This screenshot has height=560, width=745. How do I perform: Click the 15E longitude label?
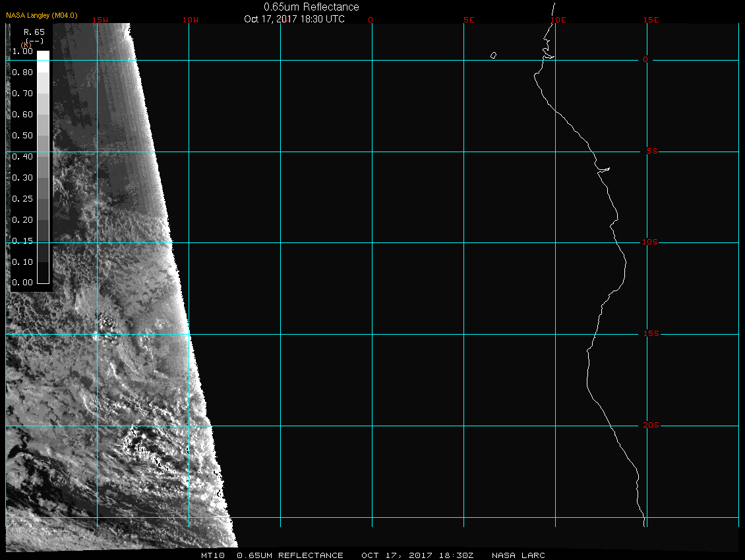651,20
